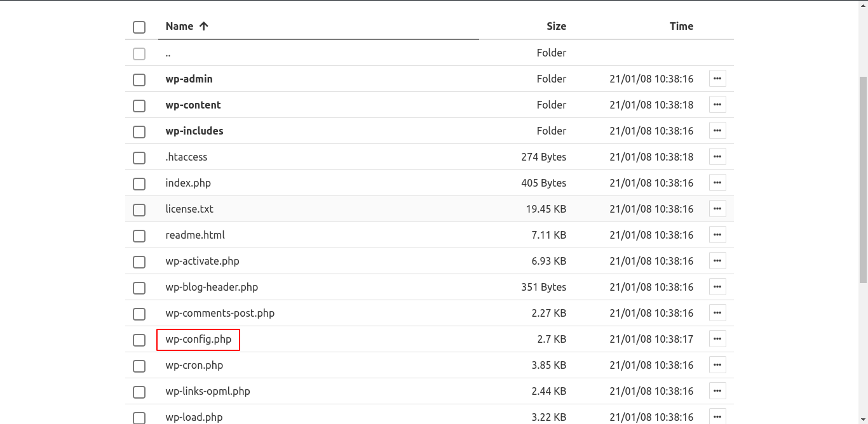Sort the file list by Name column
868x424 pixels.
[187, 26]
